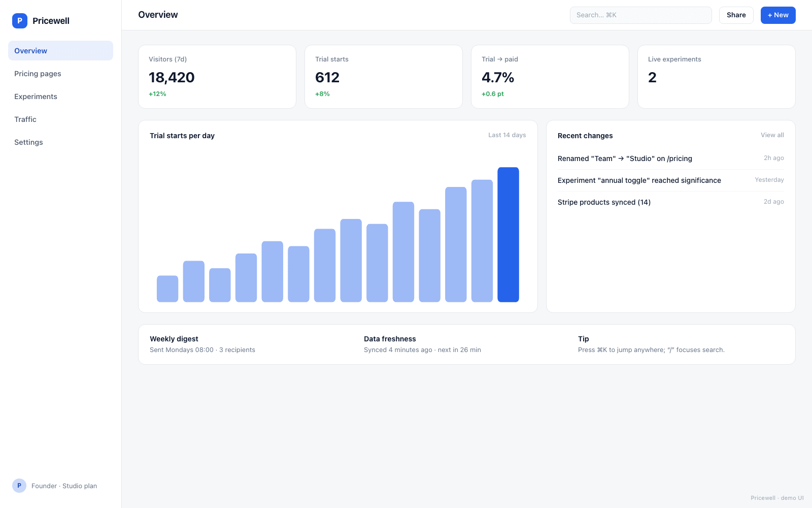
Task: Click the Data freshness heading
Action: (x=390, y=339)
